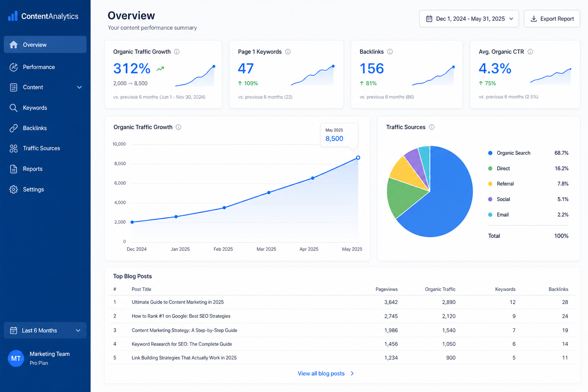The image size is (588, 392).
Task: Click info icon beside Organic Traffic Growth card title
Action: 177,52
